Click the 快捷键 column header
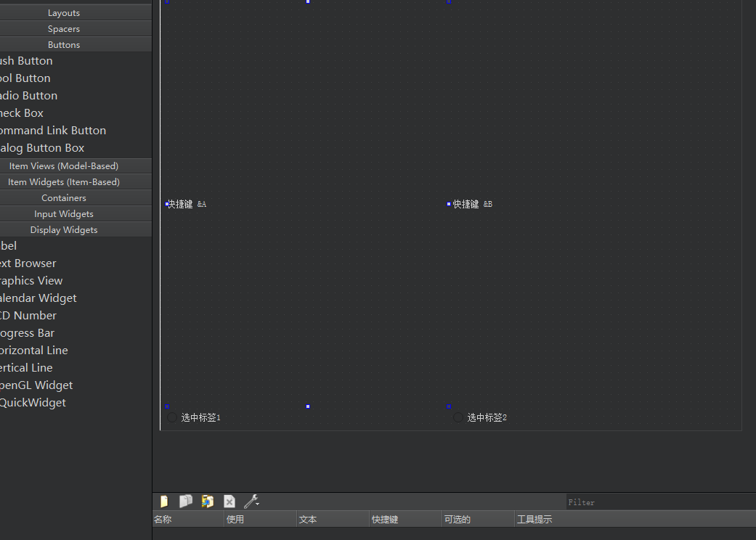Image resolution: width=756 pixels, height=540 pixels. pyautogui.click(x=405, y=520)
